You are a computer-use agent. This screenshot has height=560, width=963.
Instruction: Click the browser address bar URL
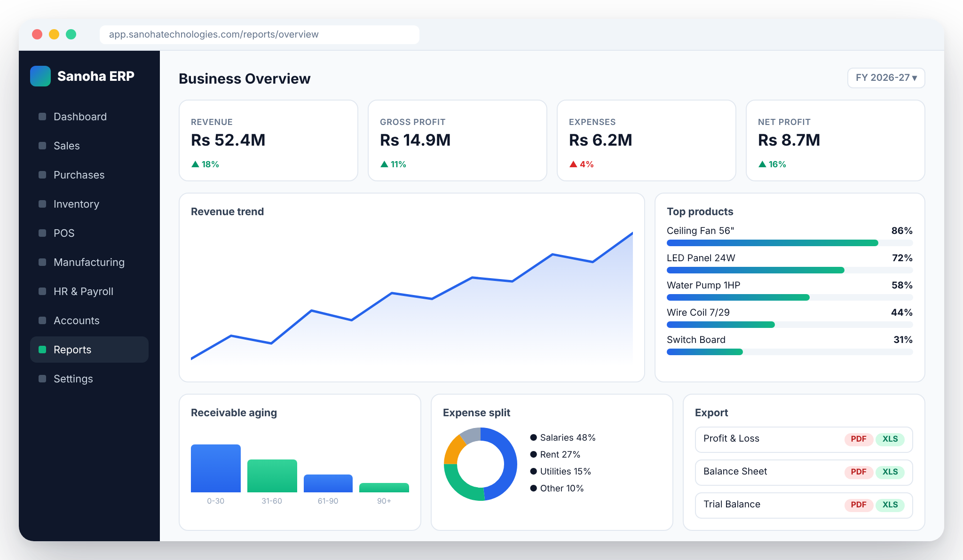pos(260,34)
